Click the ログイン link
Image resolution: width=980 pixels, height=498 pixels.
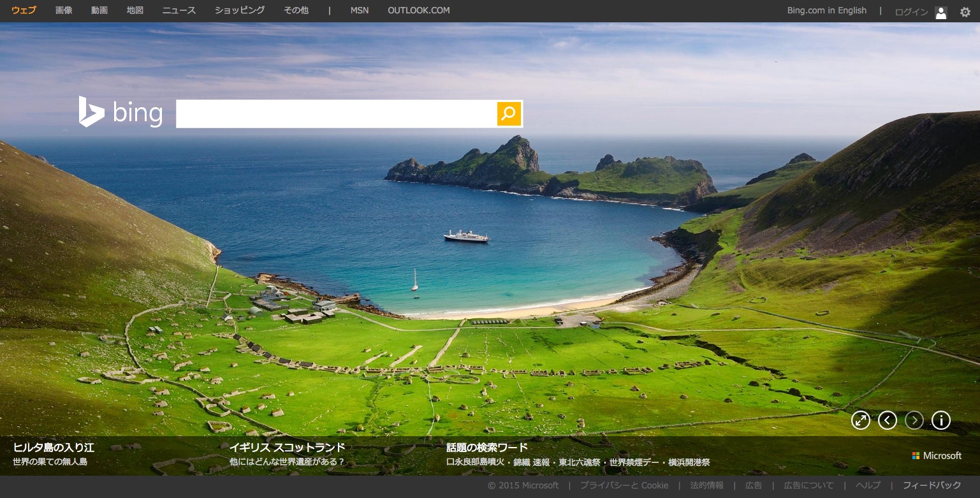[x=911, y=12]
